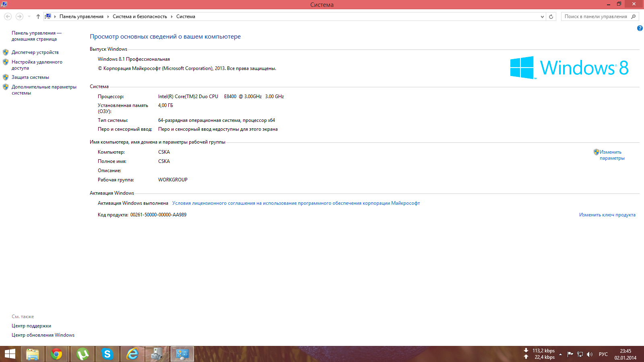Open Help with the question mark icon

click(x=640, y=28)
